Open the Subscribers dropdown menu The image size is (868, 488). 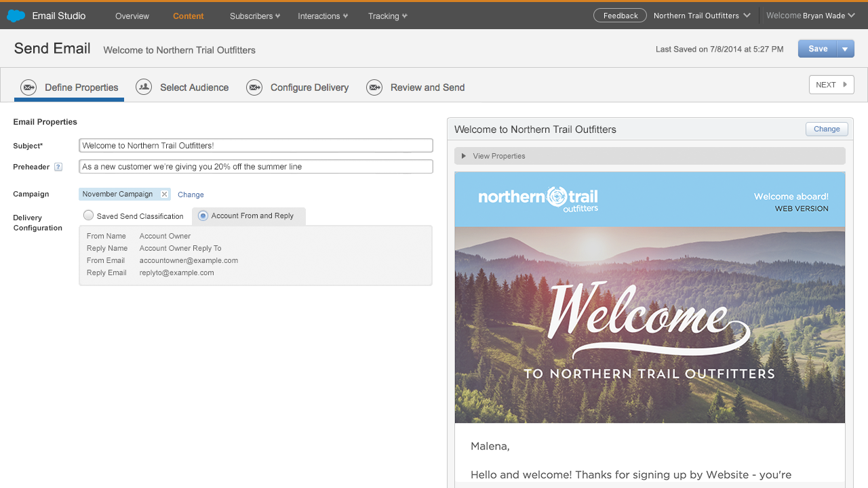pyautogui.click(x=255, y=16)
